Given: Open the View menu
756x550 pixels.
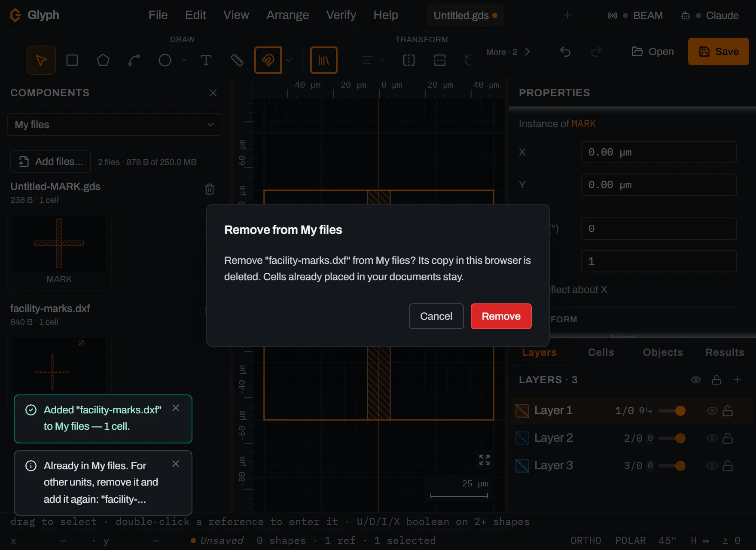Looking at the screenshot, I should click(x=236, y=15).
